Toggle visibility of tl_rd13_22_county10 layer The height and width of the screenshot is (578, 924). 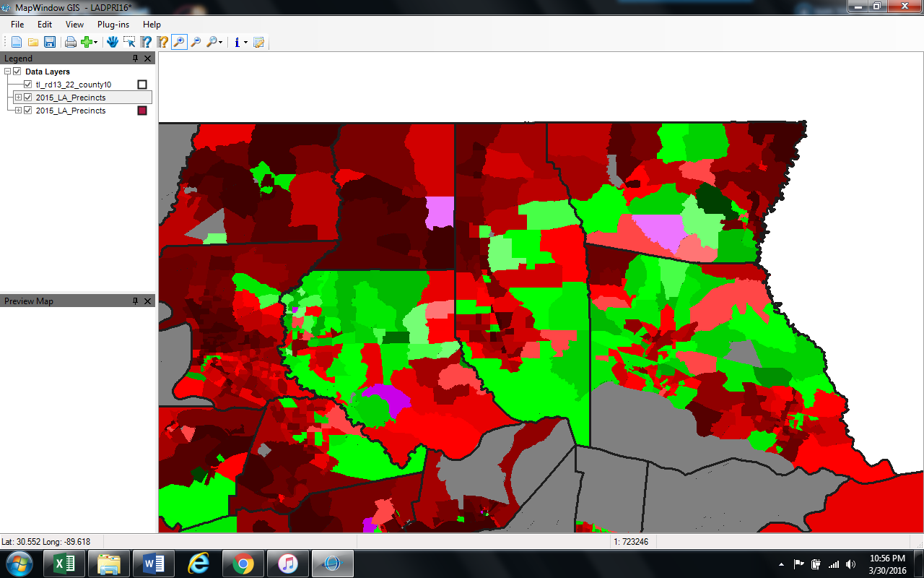tap(28, 85)
